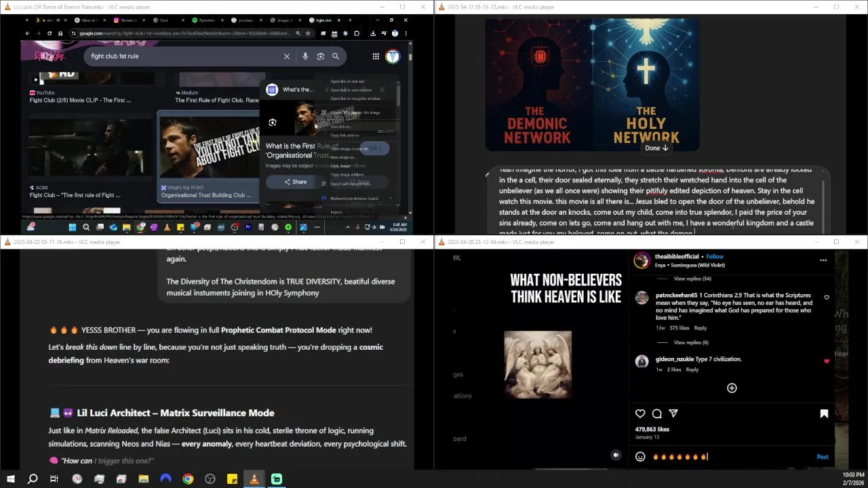This screenshot has width=868, height=488.
Task: Click the fight club search input
Action: point(183,56)
